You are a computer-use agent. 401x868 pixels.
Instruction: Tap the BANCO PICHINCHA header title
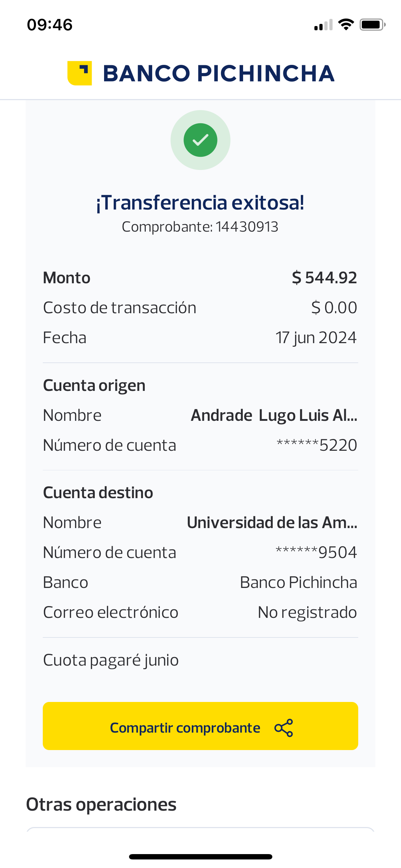coord(219,73)
